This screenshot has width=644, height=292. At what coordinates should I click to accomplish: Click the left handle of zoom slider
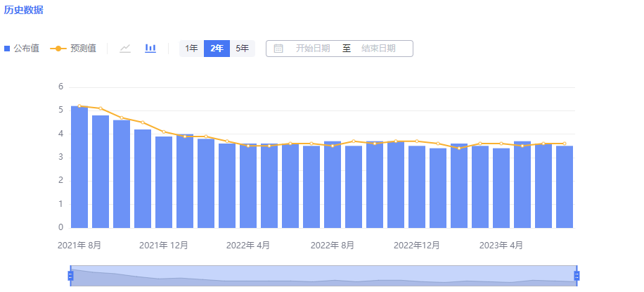coord(70,276)
